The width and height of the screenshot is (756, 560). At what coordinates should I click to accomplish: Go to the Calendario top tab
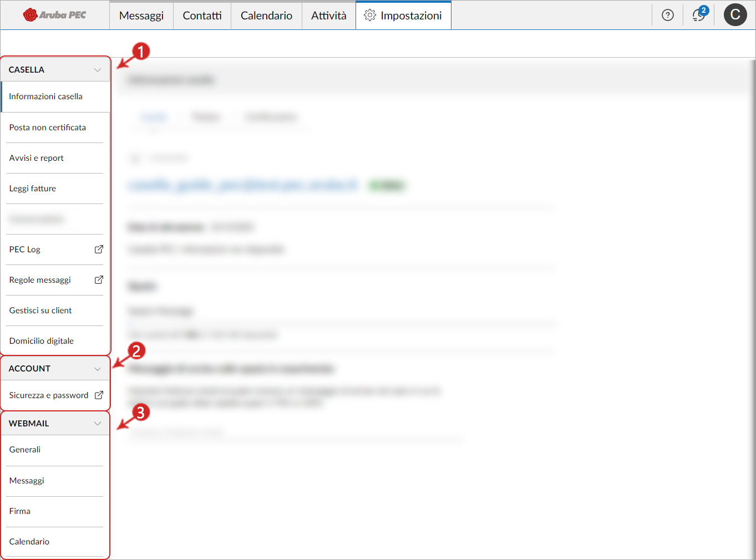266,16
